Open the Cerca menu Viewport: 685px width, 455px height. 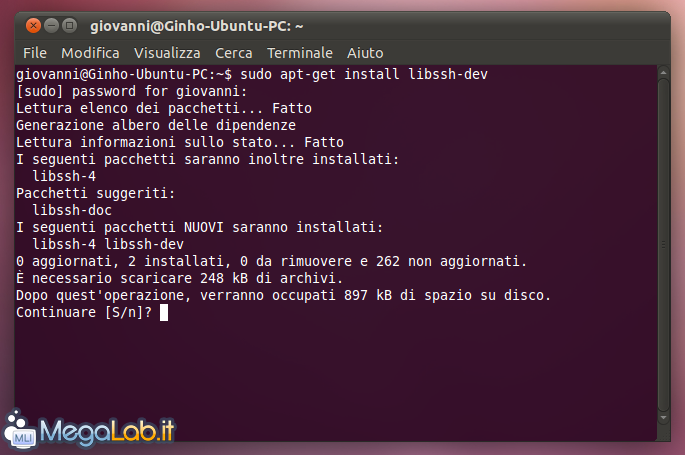234,53
